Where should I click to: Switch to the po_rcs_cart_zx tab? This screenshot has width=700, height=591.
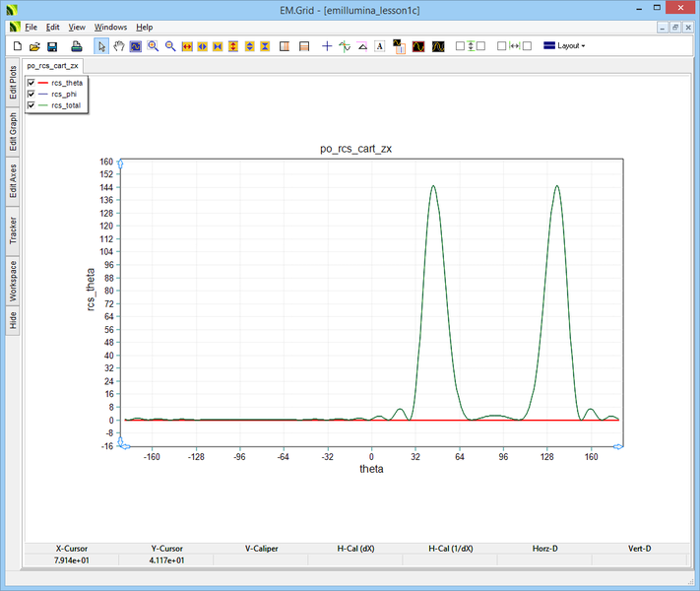coord(53,65)
